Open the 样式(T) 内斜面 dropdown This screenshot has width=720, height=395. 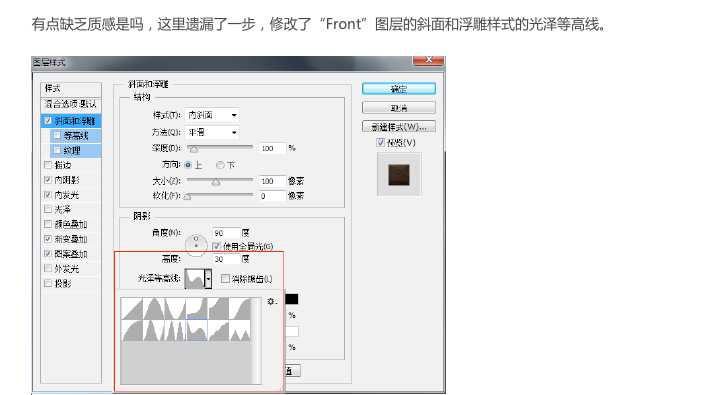[212, 115]
